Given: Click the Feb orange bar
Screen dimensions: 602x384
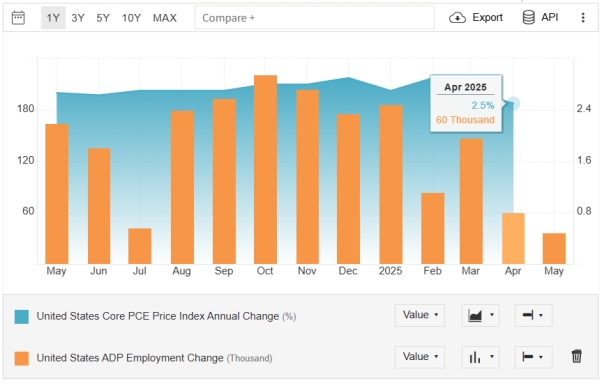Looking at the screenshot, I should [433, 228].
